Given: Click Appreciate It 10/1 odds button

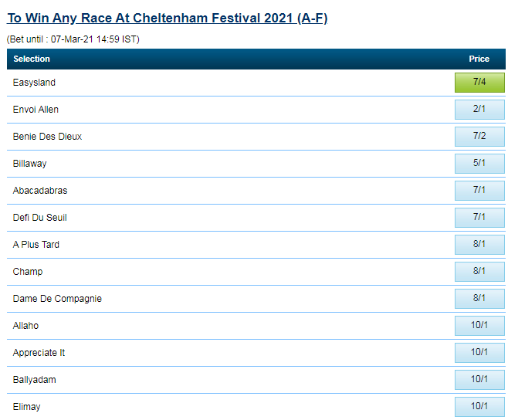Looking at the screenshot, I should click(x=479, y=353).
